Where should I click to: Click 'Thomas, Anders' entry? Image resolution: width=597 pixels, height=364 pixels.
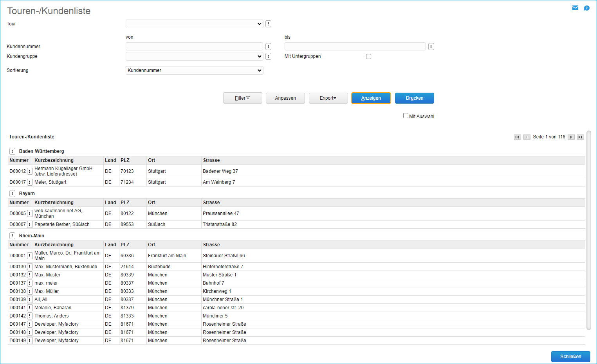point(51,316)
